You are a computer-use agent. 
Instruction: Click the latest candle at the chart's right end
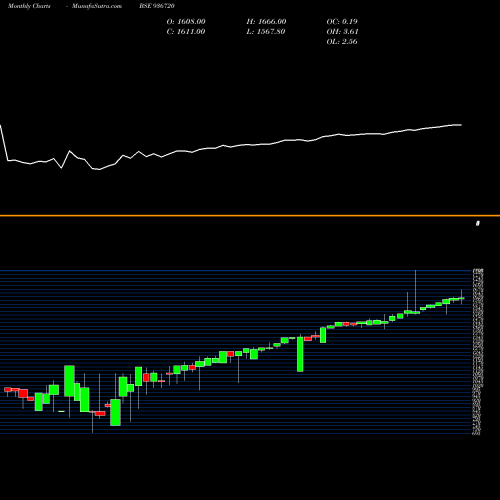(462, 298)
